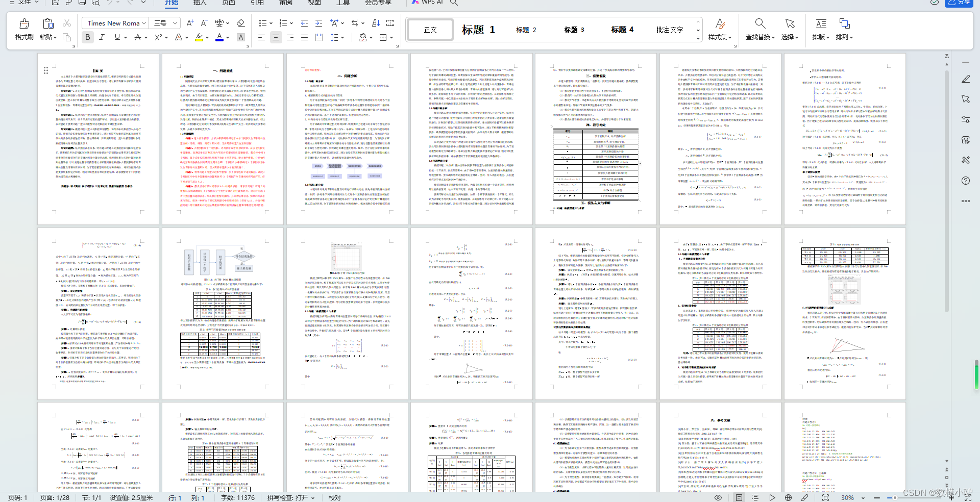
Task: Click the help question mark icon in sidebar
Action: (966, 181)
